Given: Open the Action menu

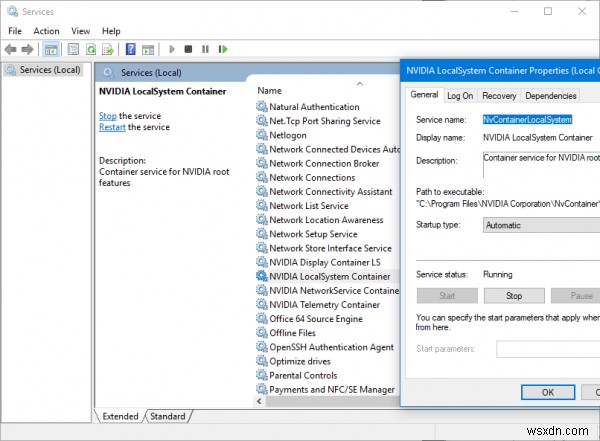Looking at the screenshot, I should pos(46,31).
